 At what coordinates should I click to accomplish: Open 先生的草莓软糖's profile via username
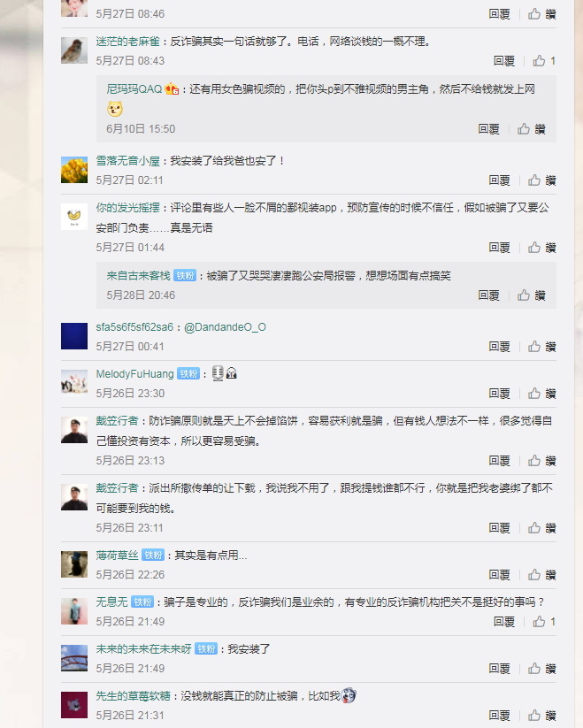pos(134,696)
